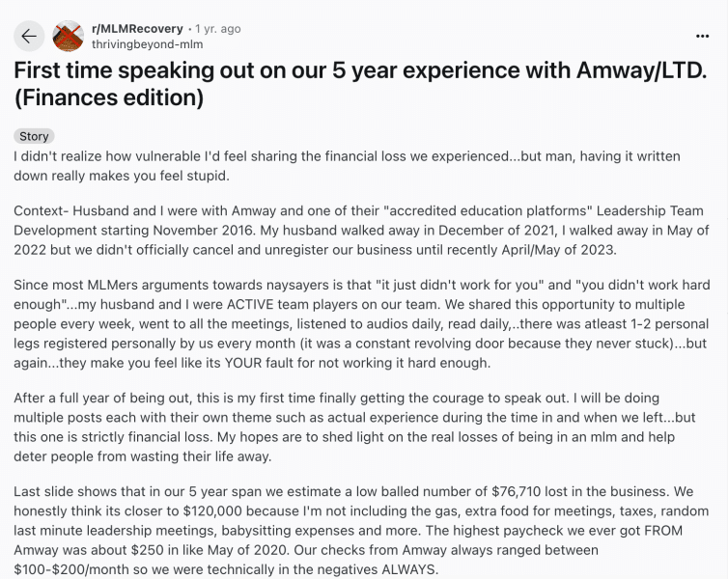Click the paragraph beginning 'Context- Husband and I'

pos(361,231)
